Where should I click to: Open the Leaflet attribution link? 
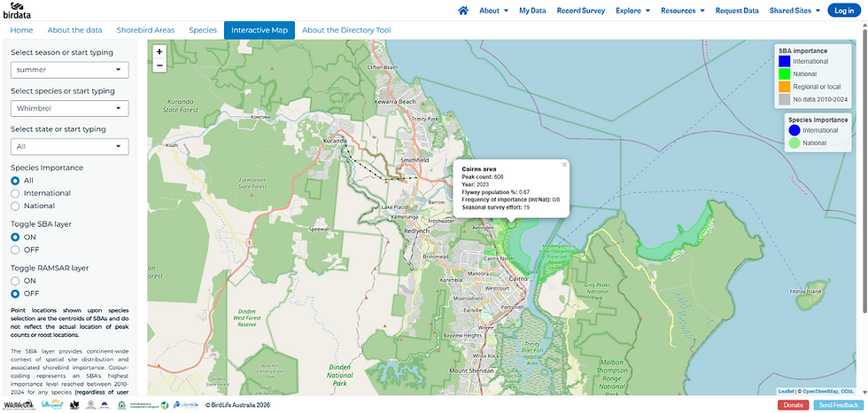[786, 392]
